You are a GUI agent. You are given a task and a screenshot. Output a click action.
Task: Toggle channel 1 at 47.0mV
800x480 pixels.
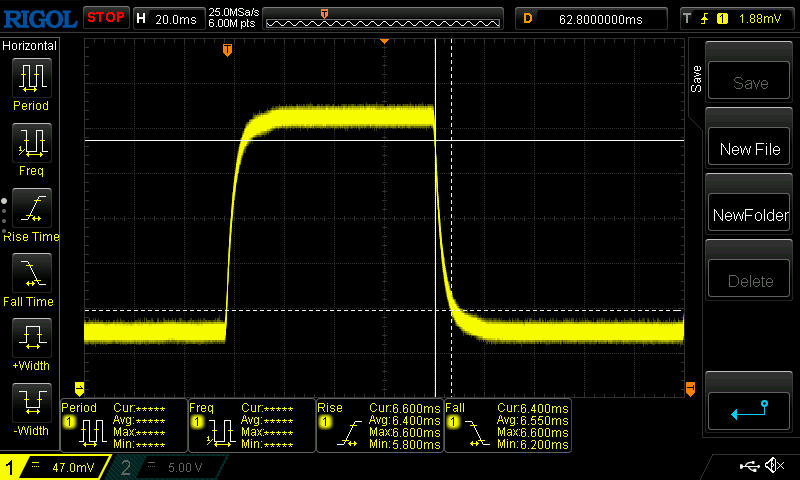click(53, 467)
